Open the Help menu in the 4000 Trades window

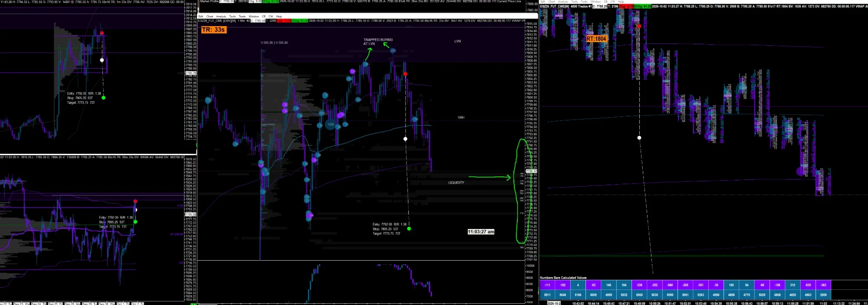pos(621,1)
